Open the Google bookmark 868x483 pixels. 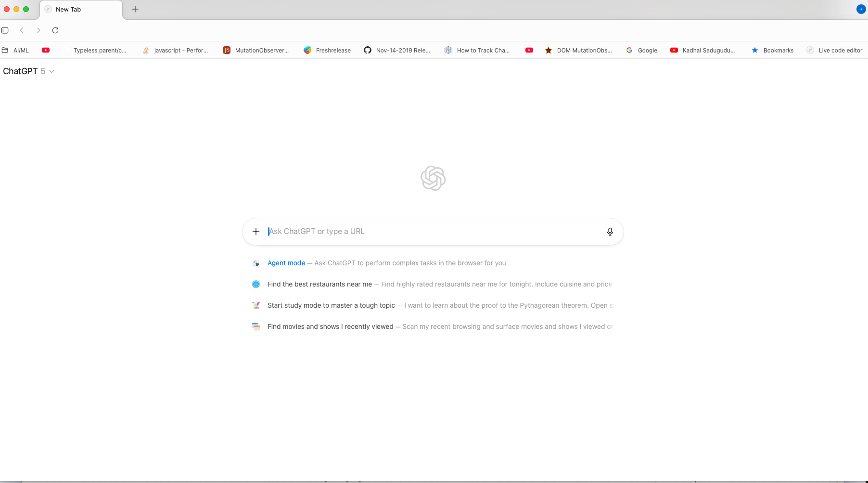tap(642, 50)
